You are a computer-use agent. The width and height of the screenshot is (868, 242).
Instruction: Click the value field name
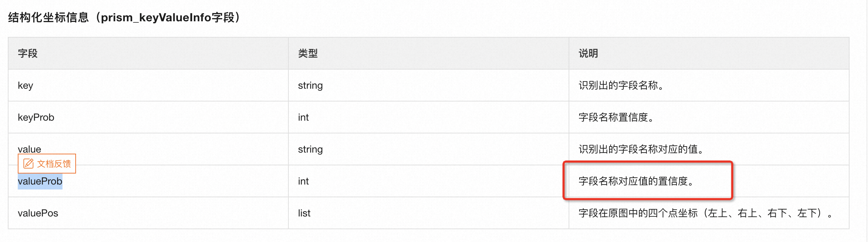(x=29, y=149)
